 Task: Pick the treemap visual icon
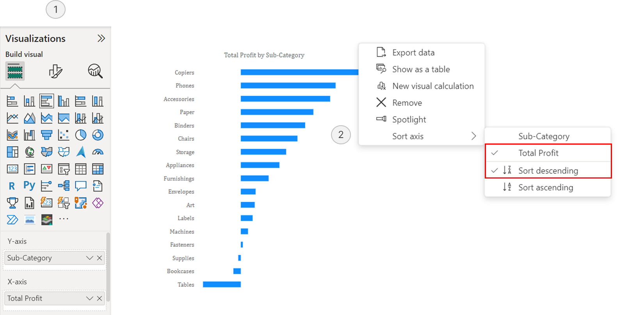coord(12,152)
